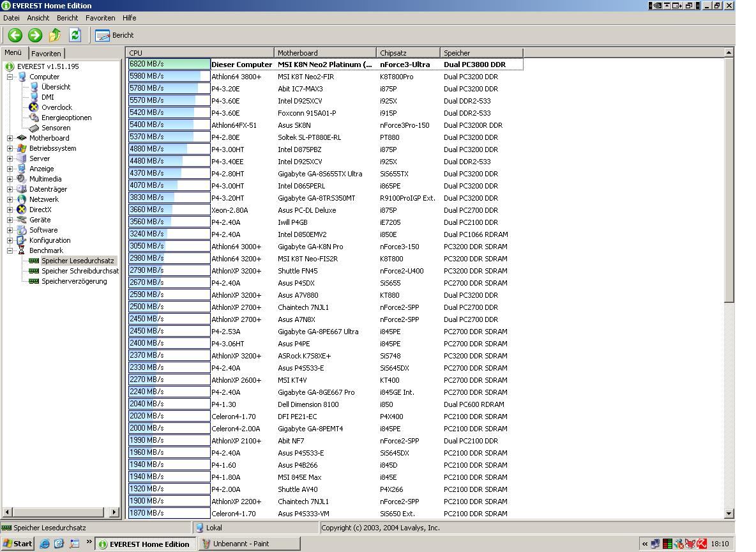Select the Dell Dimension 8100 row

[326, 404]
